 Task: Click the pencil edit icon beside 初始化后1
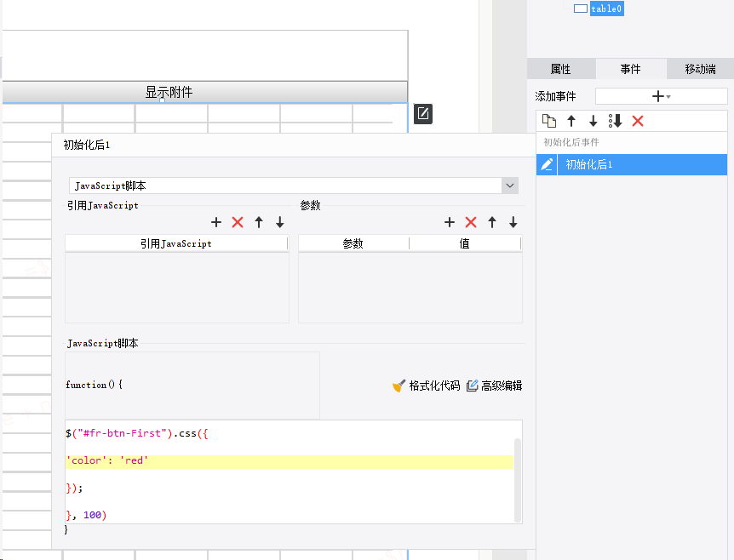point(548,164)
